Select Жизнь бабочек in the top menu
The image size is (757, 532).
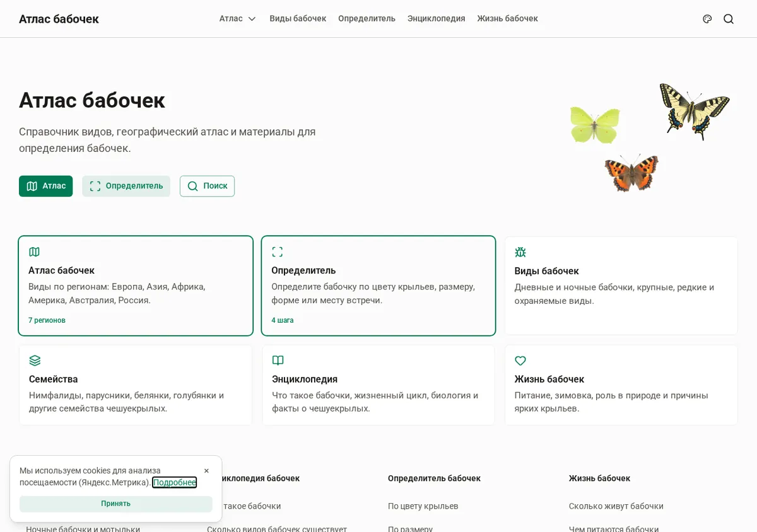pos(507,19)
